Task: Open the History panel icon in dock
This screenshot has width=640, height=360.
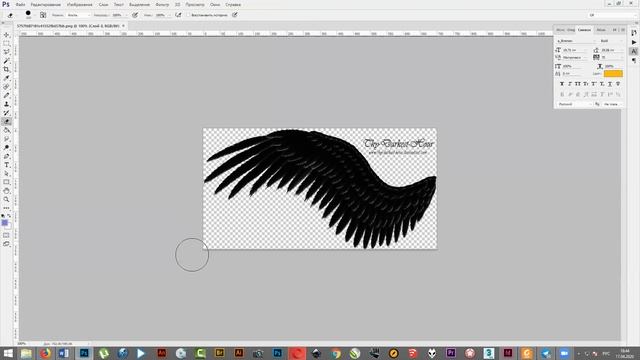Action: coord(633,33)
